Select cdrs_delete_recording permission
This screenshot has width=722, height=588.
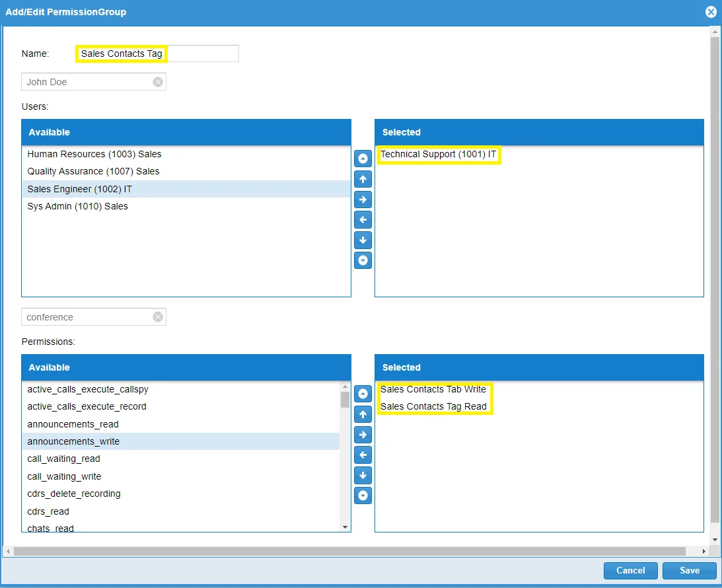[x=180, y=494]
